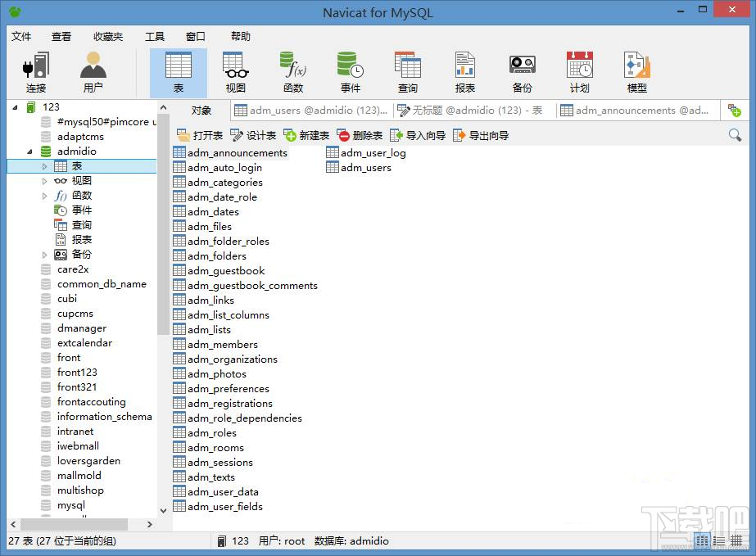Switch to the adm_users @admidio tab

click(311, 111)
